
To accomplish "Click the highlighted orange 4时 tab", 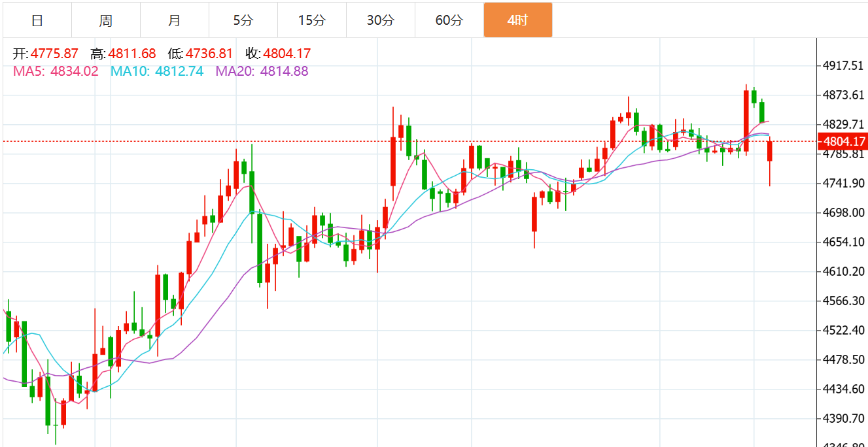I will (517, 20).
